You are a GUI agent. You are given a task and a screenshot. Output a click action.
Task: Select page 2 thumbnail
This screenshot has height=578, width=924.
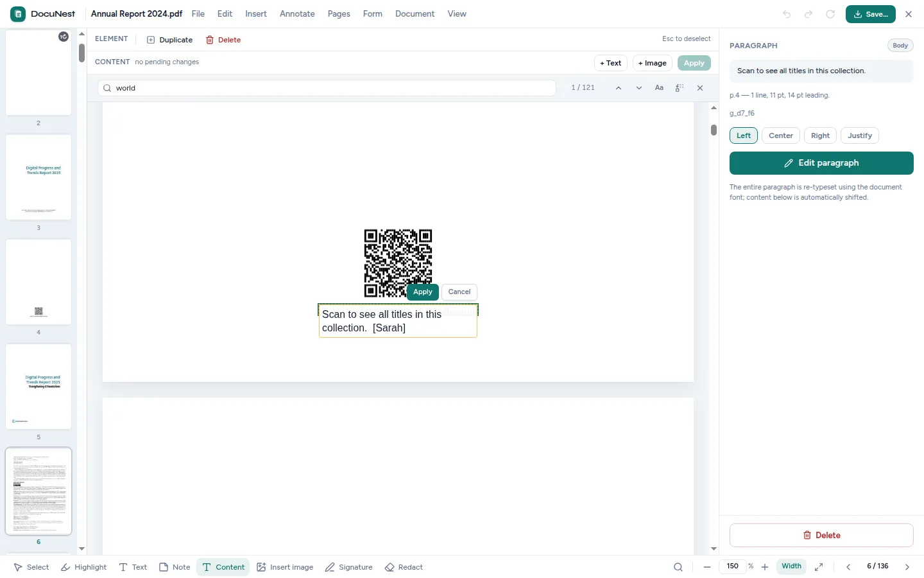point(38,72)
